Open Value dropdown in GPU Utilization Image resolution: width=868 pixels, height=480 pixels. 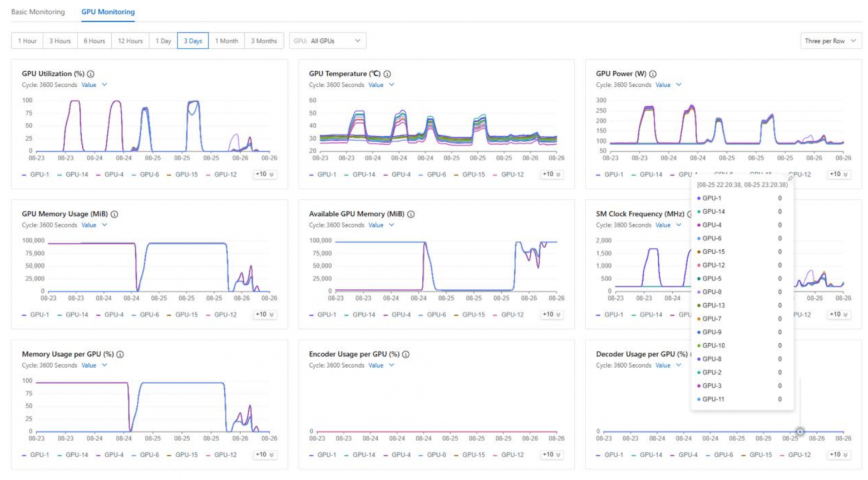94,85
